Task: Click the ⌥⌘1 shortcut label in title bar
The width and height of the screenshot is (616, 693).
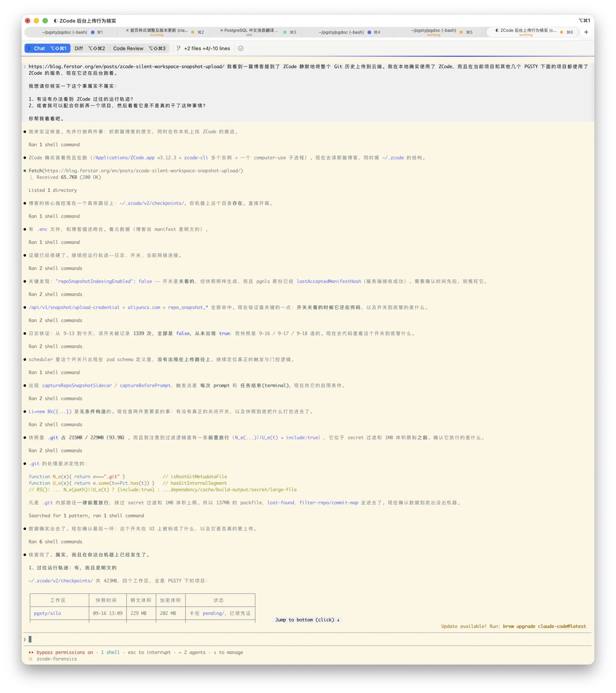Action: pyautogui.click(x=584, y=21)
